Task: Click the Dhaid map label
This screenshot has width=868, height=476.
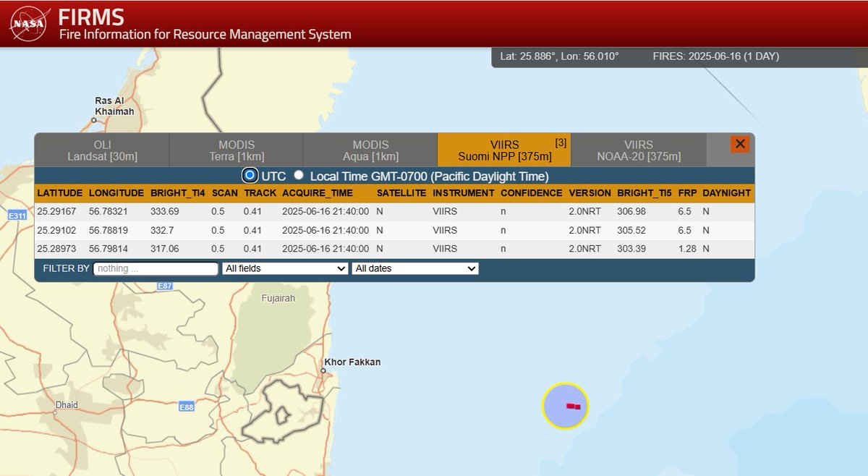Action: [67, 406]
